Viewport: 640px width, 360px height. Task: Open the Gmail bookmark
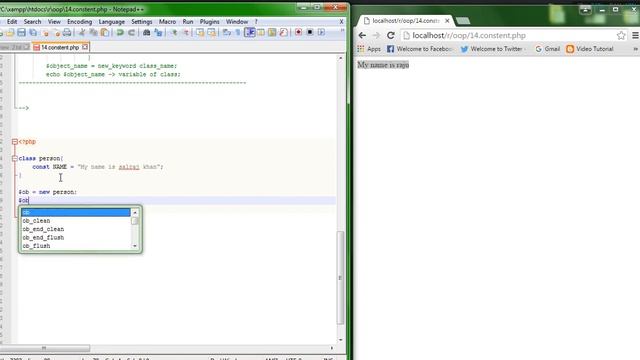(x=547, y=49)
